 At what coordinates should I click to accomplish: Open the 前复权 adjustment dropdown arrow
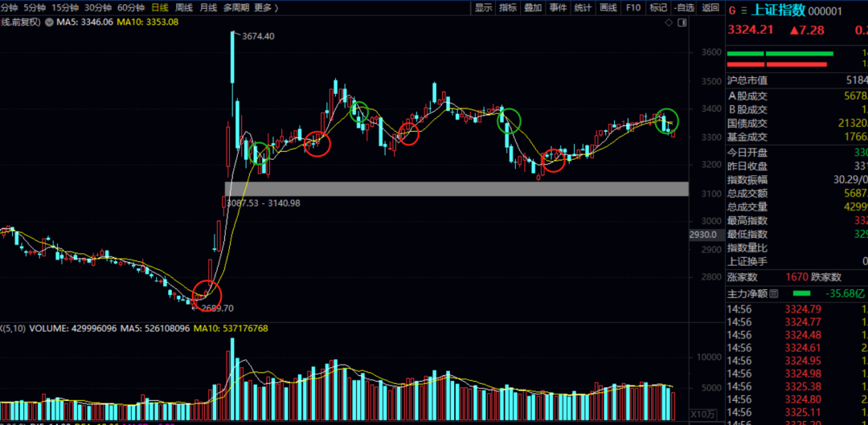click(49, 22)
